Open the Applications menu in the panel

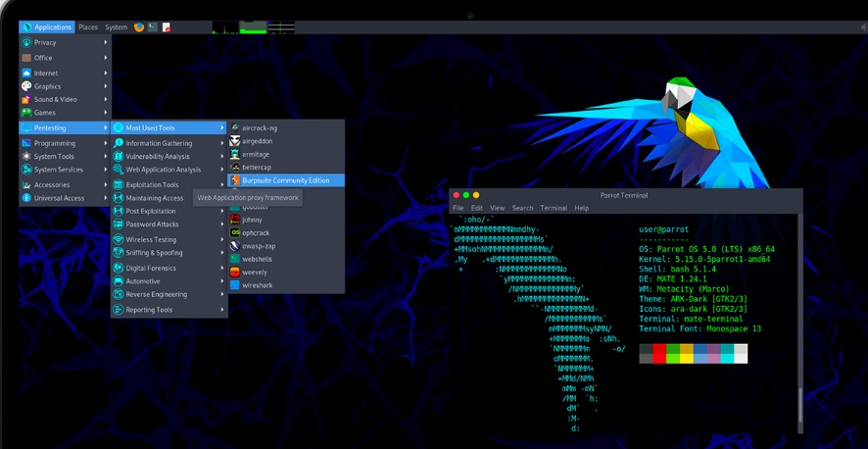pos(46,27)
